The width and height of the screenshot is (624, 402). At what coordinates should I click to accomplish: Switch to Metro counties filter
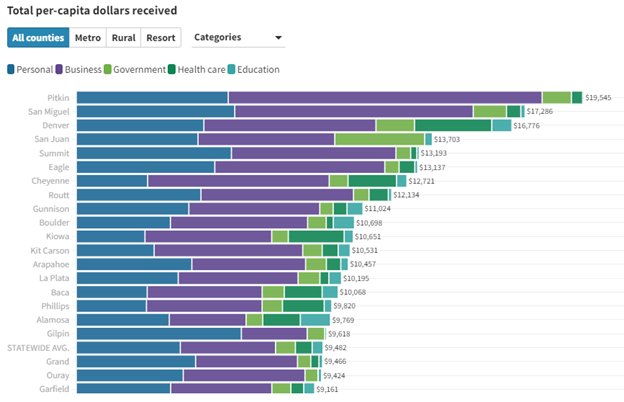pyautogui.click(x=88, y=38)
